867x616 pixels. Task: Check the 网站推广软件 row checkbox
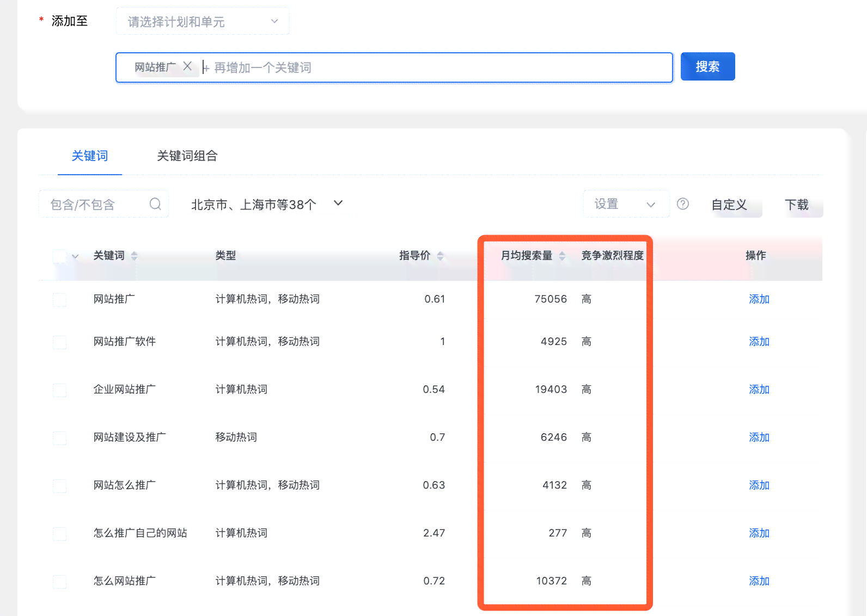click(x=59, y=342)
